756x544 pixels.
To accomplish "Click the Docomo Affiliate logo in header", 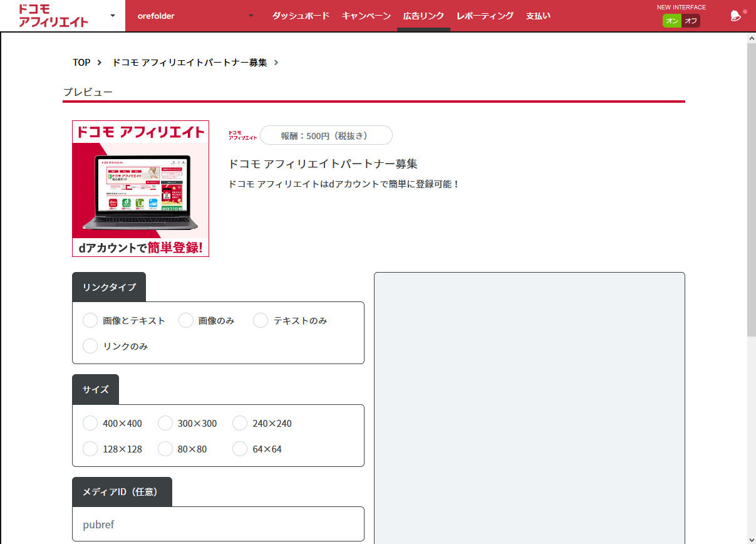I will [53, 16].
